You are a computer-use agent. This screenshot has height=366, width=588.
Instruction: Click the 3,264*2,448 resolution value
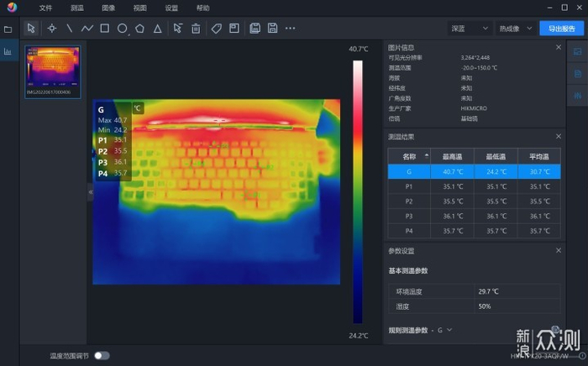point(475,58)
